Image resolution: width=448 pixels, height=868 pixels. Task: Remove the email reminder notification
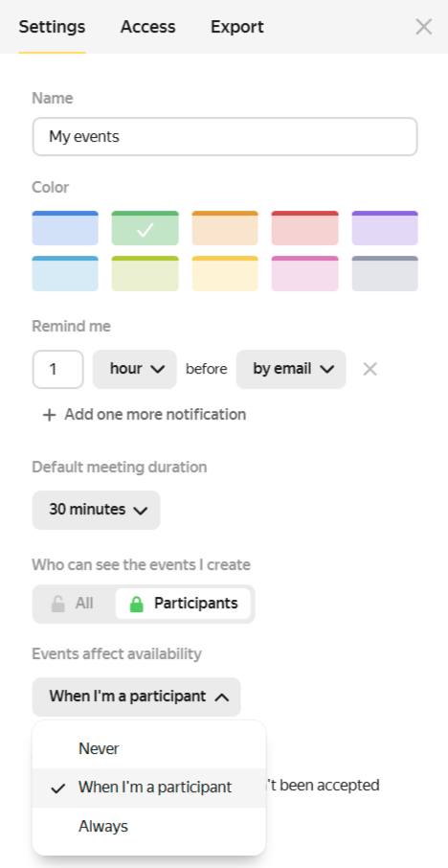pos(370,369)
